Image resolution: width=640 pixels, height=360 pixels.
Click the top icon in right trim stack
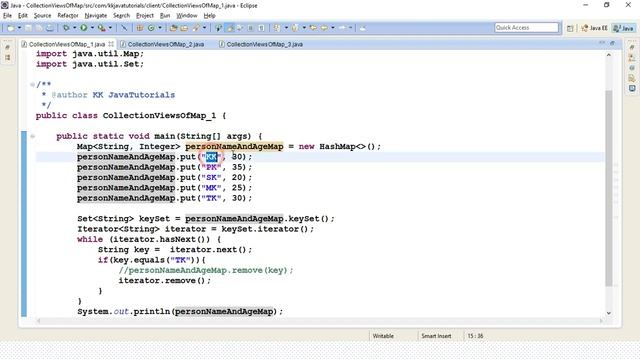632,48
